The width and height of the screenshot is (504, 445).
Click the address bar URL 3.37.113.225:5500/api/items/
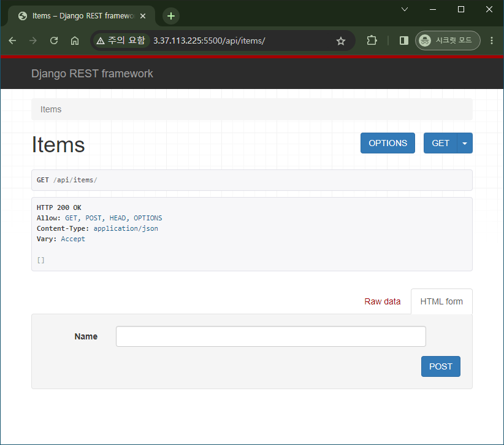pos(209,41)
